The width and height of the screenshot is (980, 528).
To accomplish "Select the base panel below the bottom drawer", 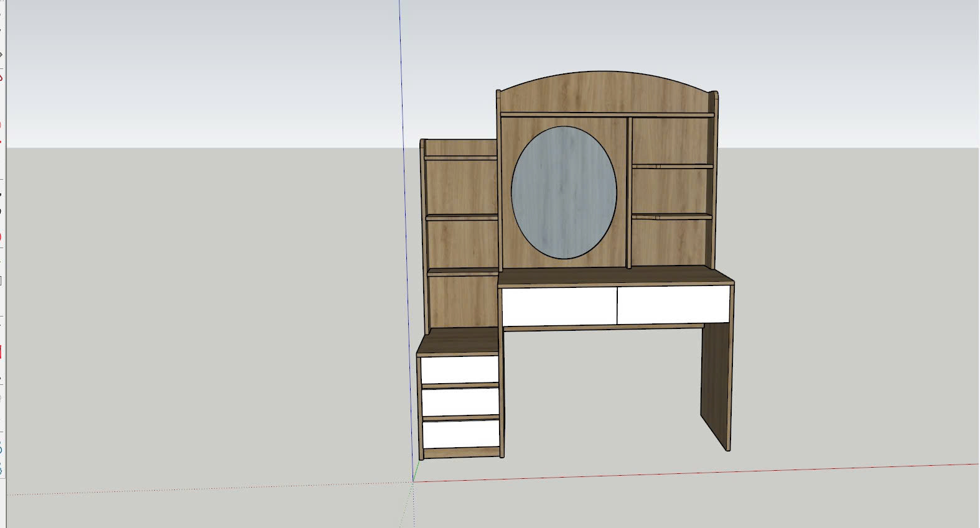I will (x=461, y=452).
